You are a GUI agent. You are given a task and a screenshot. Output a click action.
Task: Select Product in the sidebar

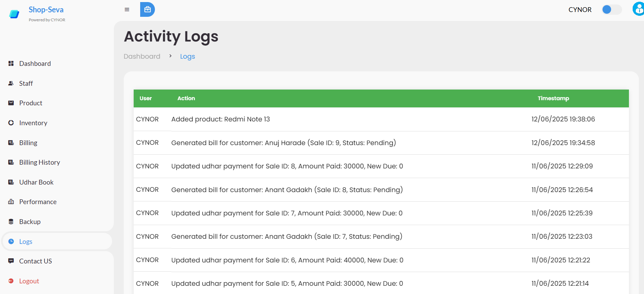[x=31, y=103]
